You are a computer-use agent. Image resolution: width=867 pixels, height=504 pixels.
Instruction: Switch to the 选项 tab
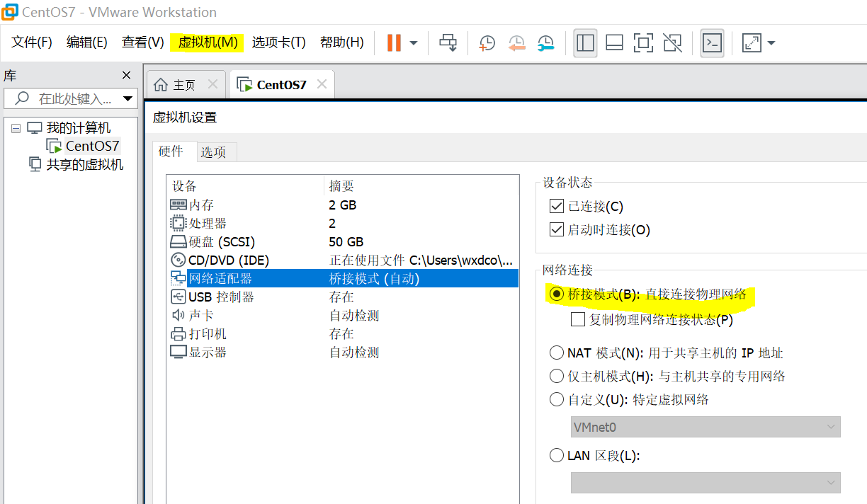[213, 152]
